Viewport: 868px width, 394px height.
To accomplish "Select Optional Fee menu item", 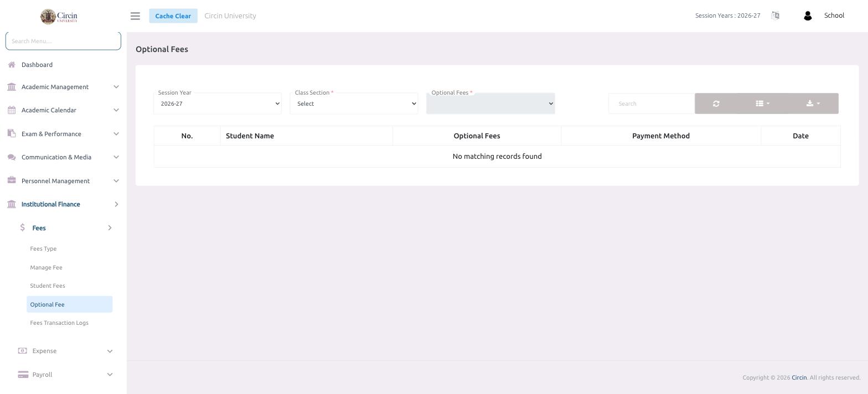I will coord(70,304).
